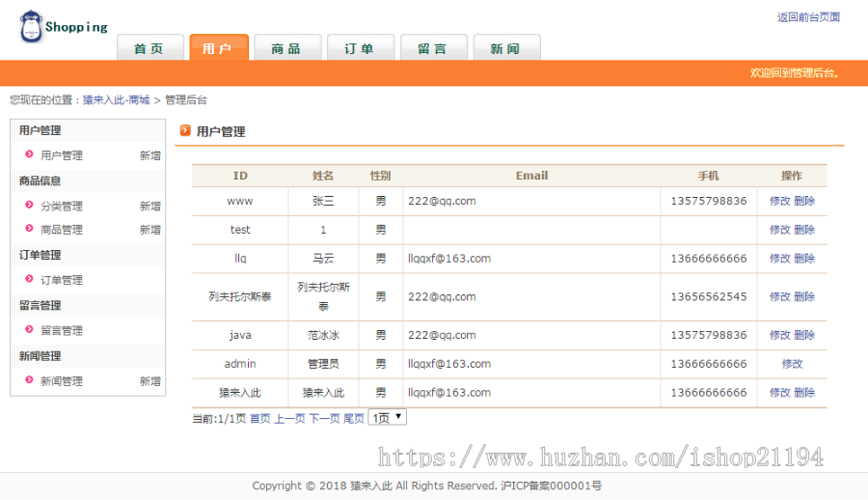This screenshot has height=500, width=868.
Task: Open 留言管理 link in the sidebar
Action: pyautogui.click(x=62, y=330)
